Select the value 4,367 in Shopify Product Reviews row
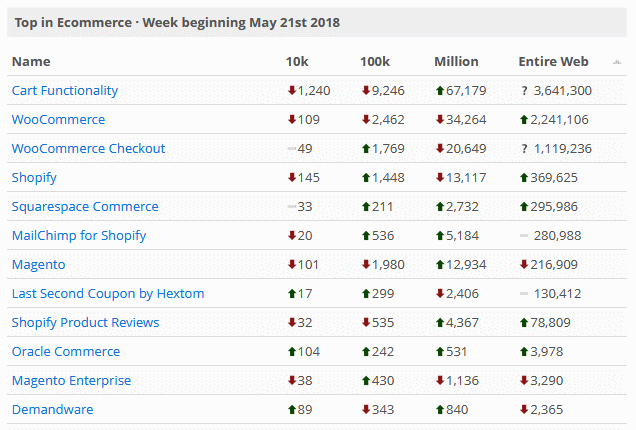The width and height of the screenshot is (636, 430). click(462, 322)
